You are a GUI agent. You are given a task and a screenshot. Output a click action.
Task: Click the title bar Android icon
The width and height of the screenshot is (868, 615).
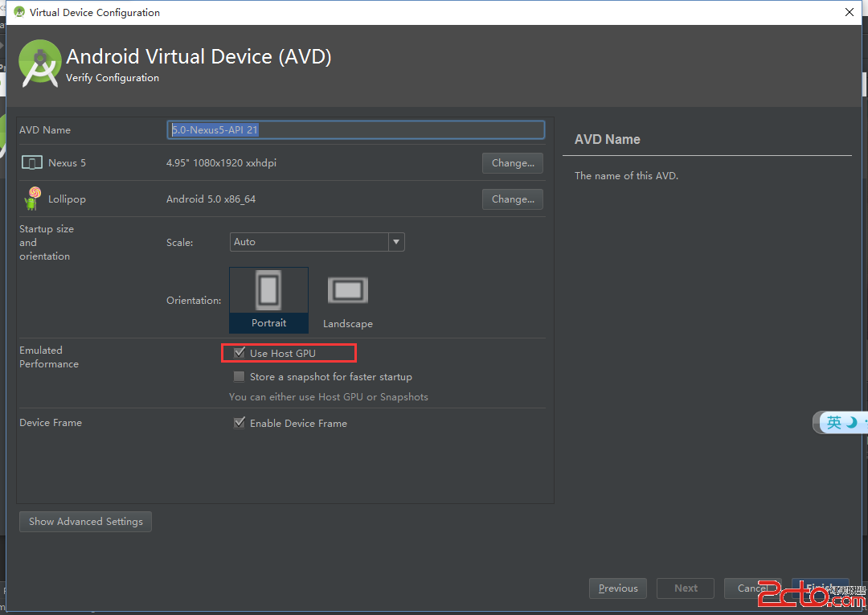[18, 12]
